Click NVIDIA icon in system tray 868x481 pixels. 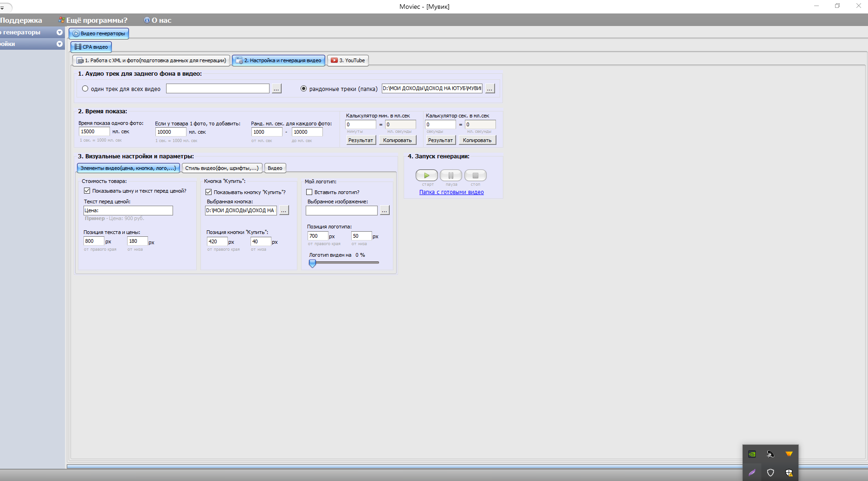[752, 454]
